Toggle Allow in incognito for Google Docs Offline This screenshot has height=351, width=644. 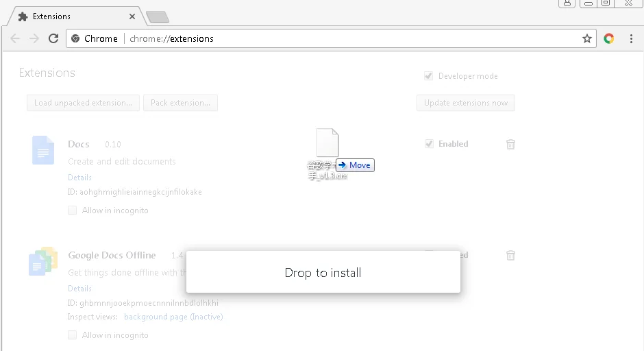click(x=73, y=335)
